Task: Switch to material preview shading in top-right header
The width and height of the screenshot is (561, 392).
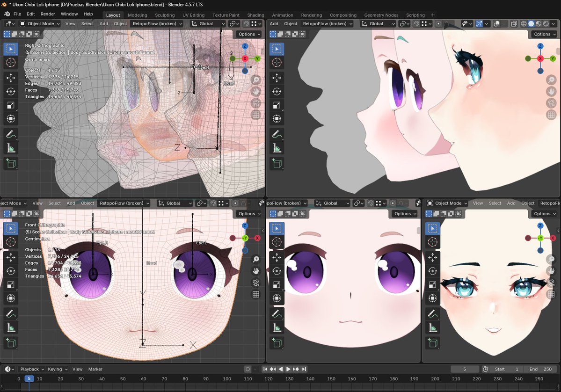Action: coord(539,23)
